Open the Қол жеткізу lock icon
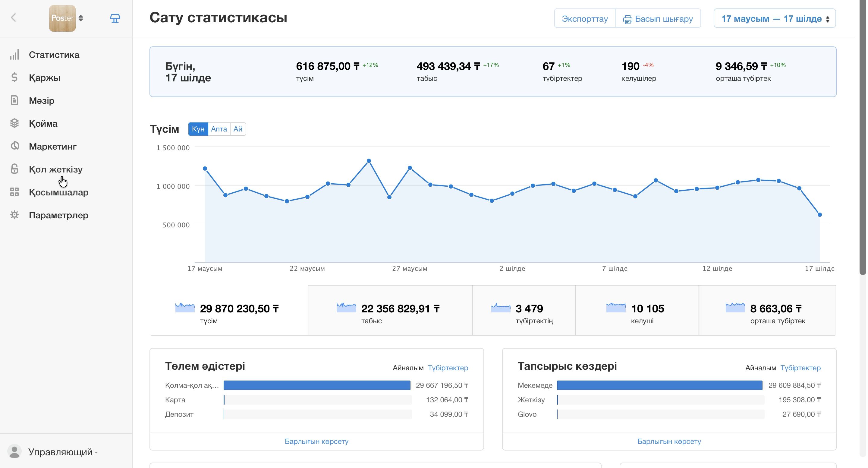868x468 pixels. click(14, 169)
